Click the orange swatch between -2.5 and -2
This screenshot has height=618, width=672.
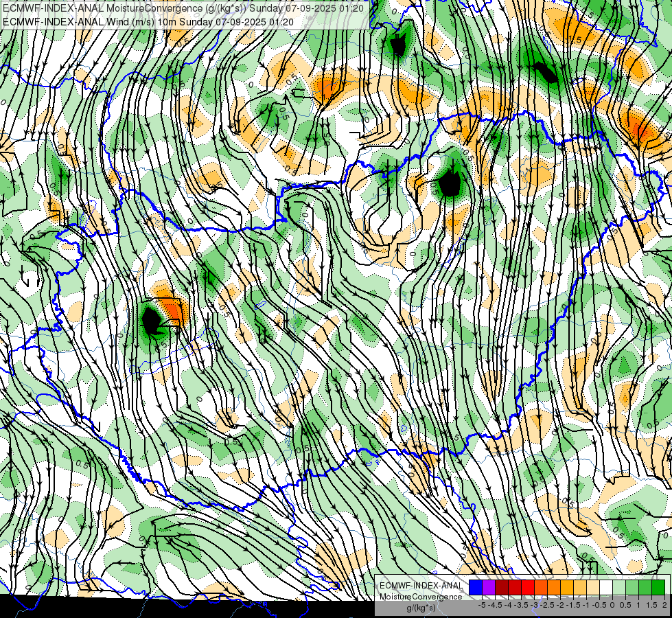pos(554,587)
